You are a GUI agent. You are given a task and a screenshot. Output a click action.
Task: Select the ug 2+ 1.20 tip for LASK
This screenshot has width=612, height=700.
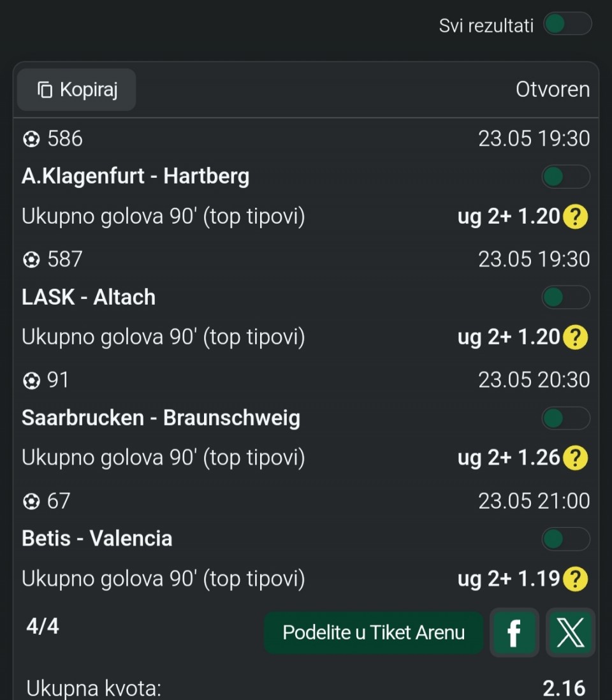509,337
